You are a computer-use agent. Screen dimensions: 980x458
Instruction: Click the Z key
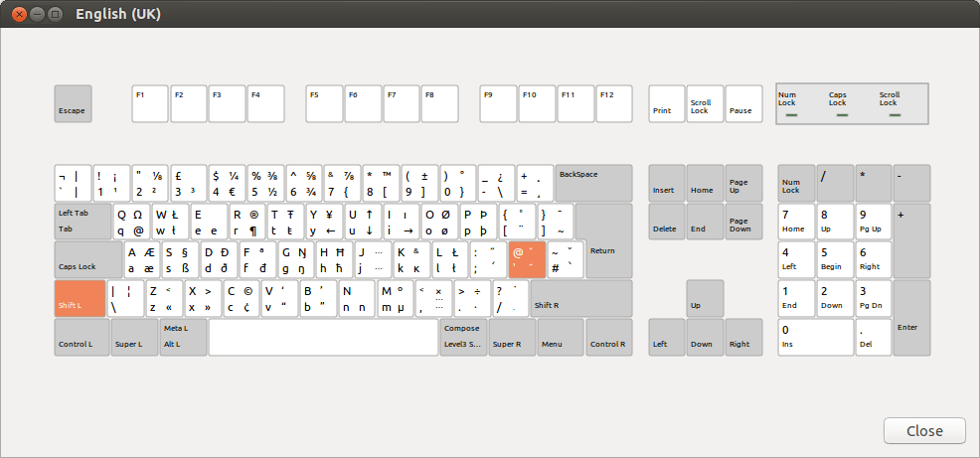point(164,299)
